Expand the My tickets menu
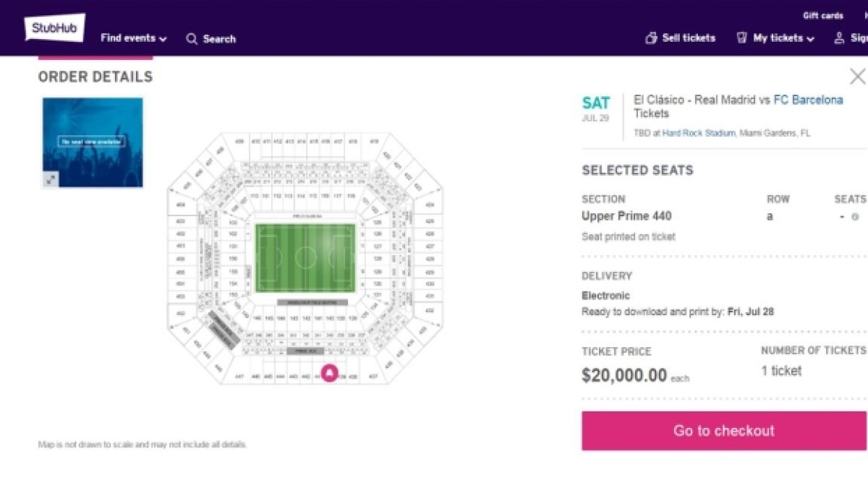 (x=783, y=38)
